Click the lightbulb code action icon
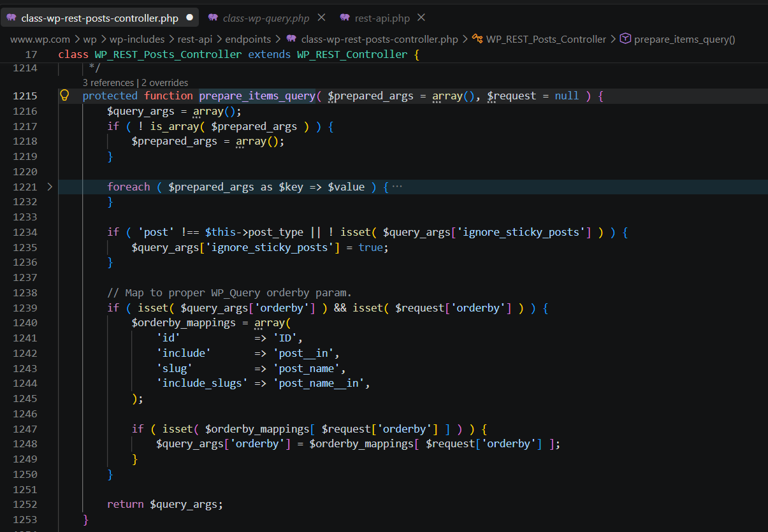Image resolution: width=768 pixels, height=532 pixels. pyautogui.click(x=64, y=96)
